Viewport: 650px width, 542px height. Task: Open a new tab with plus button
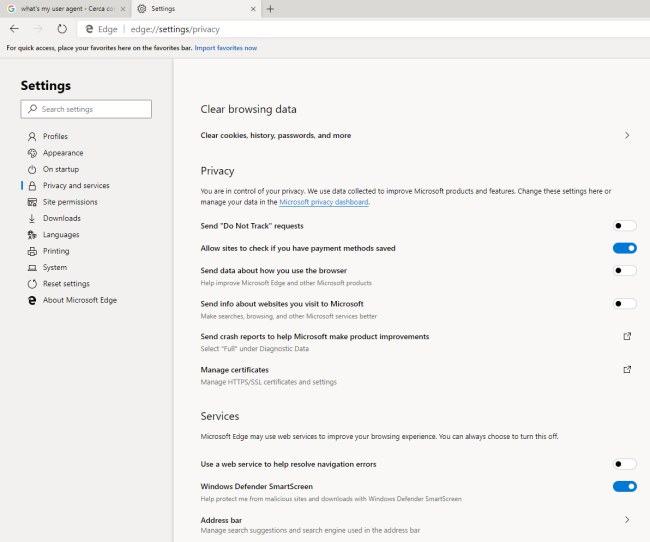270,8
